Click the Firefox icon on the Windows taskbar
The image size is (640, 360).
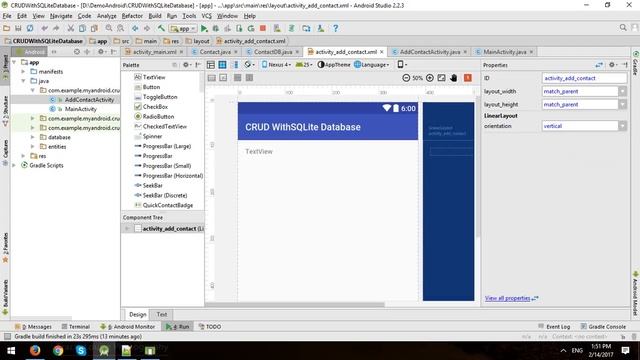35,350
